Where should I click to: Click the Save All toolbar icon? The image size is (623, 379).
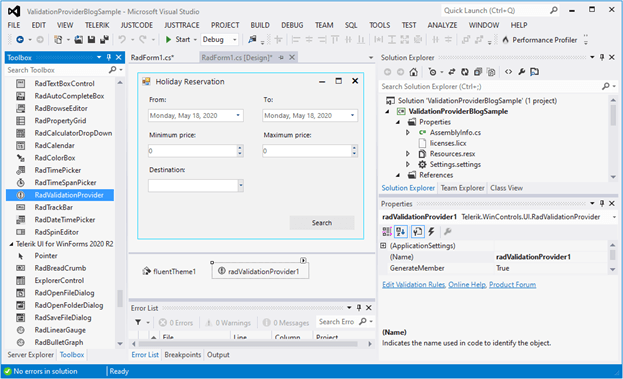[104, 39]
